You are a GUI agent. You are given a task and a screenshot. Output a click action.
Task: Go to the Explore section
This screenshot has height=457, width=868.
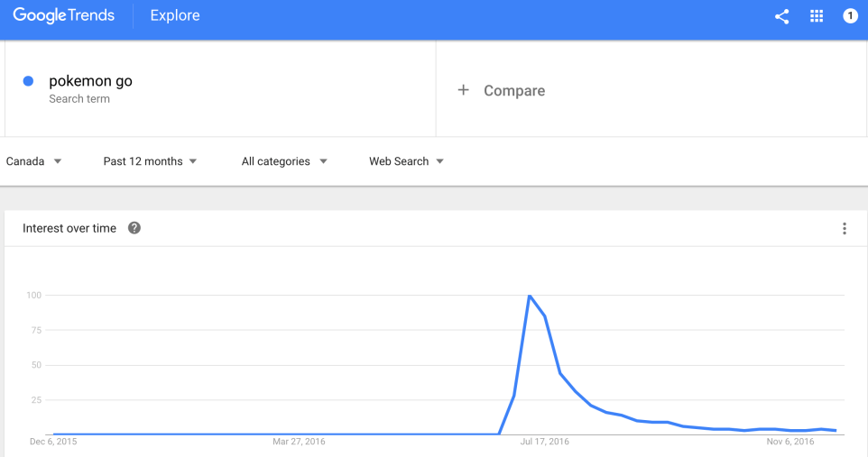pyautogui.click(x=175, y=15)
